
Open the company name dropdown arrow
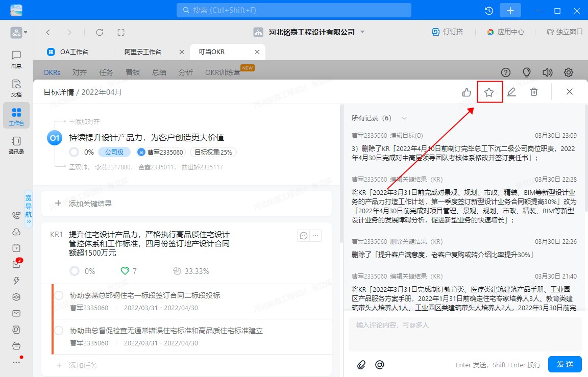point(362,32)
